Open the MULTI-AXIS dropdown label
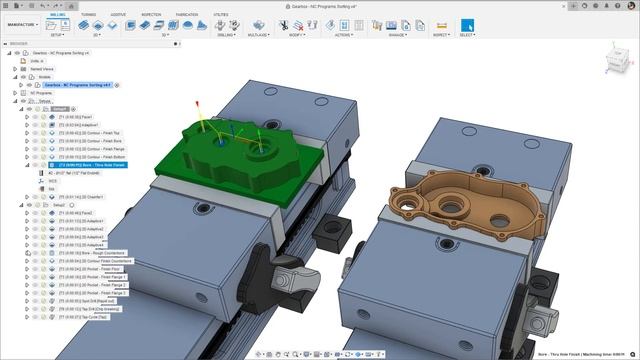640x360 pixels. pos(258,35)
